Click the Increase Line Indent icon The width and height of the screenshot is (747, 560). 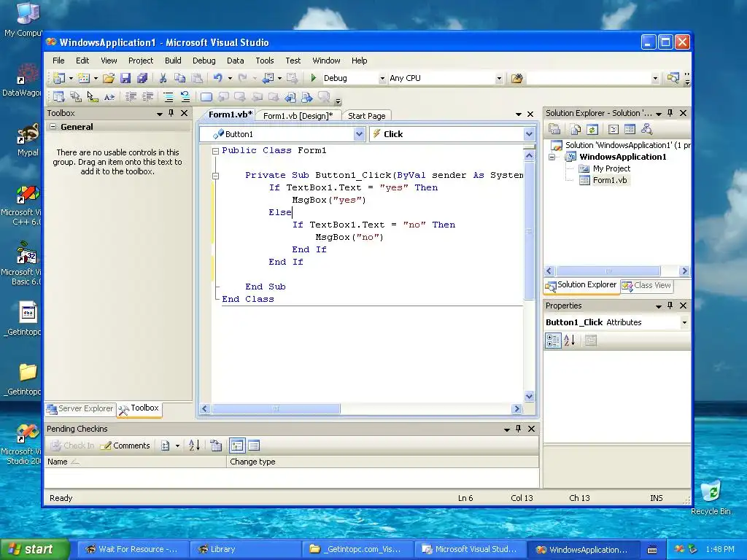[147, 97]
